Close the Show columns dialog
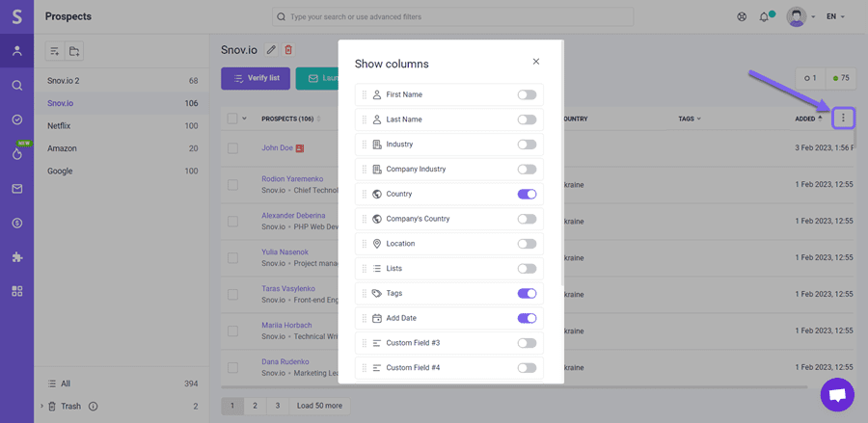868x423 pixels. tap(536, 62)
